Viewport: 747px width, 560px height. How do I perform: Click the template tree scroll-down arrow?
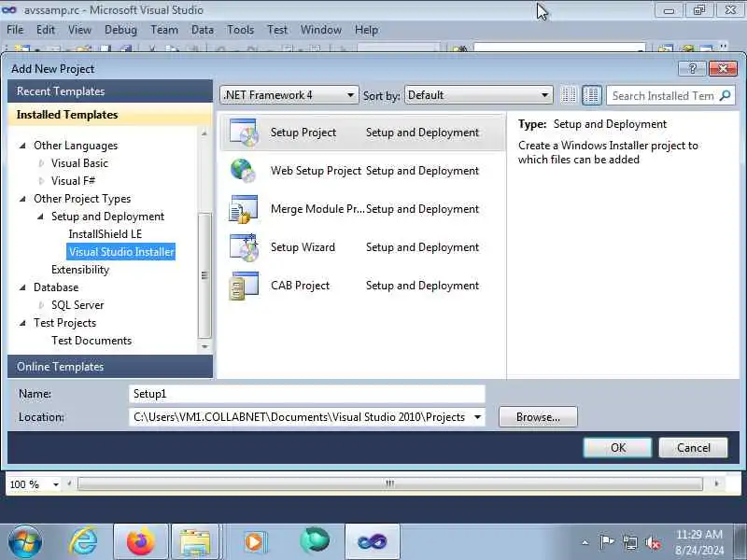pyautogui.click(x=204, y=346)
